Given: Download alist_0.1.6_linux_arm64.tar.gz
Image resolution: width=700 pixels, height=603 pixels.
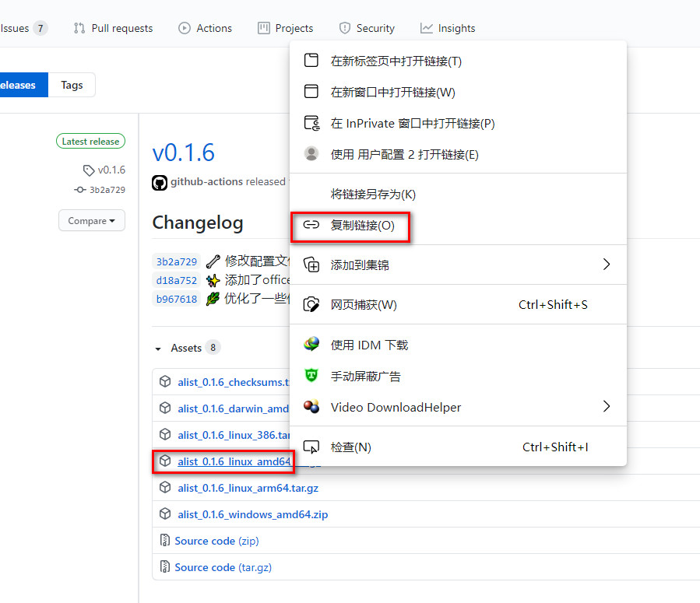Looking at the screenshot, I should 248,488.
